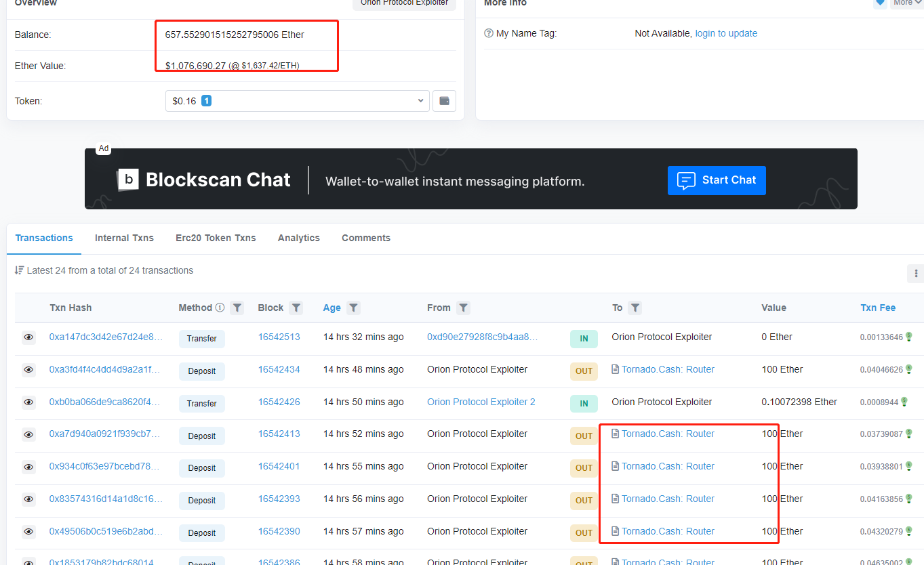Open the Erc20 Token Txns tab
The height and width of the screenshot is (565, 924).
click(x=216, y=238)
